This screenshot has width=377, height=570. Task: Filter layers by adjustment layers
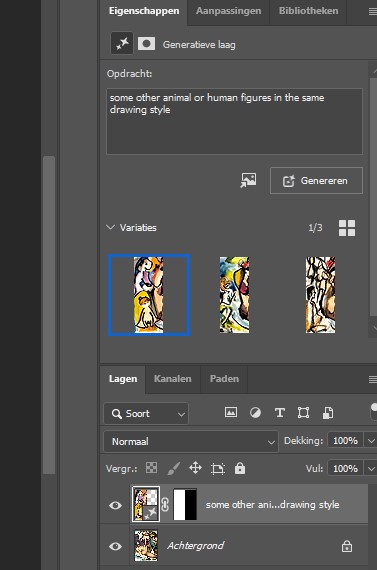point(255,413)
